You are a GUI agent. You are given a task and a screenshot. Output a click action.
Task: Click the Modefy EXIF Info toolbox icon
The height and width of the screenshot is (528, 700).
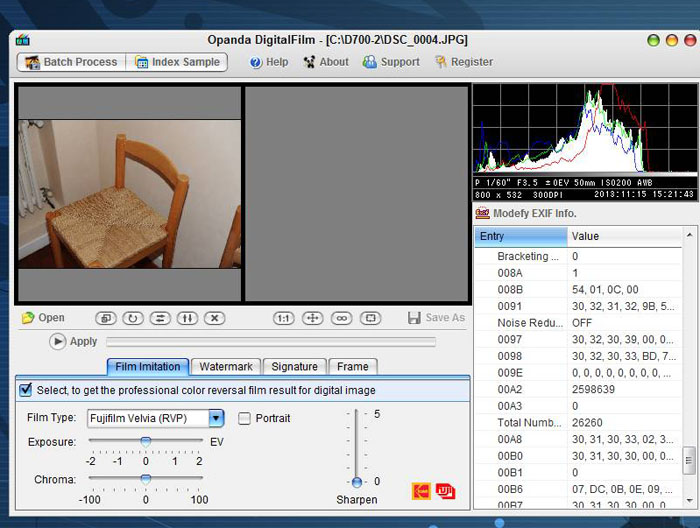coord(483,213)
